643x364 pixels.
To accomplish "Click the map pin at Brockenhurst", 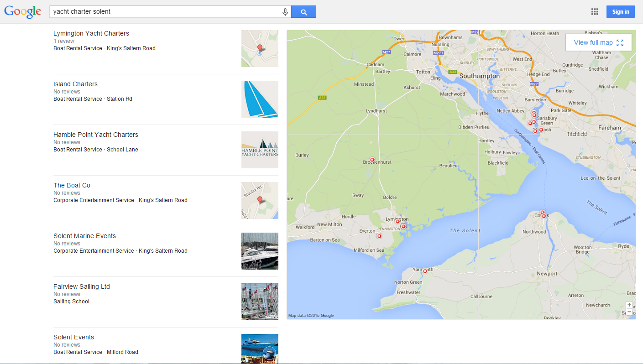I will pyautogui.click(x=372, y=160).
